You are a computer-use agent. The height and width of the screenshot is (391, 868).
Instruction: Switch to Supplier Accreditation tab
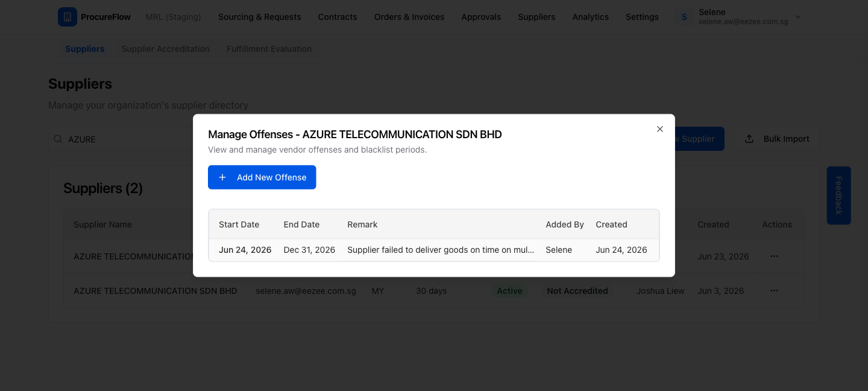point(166,49)
